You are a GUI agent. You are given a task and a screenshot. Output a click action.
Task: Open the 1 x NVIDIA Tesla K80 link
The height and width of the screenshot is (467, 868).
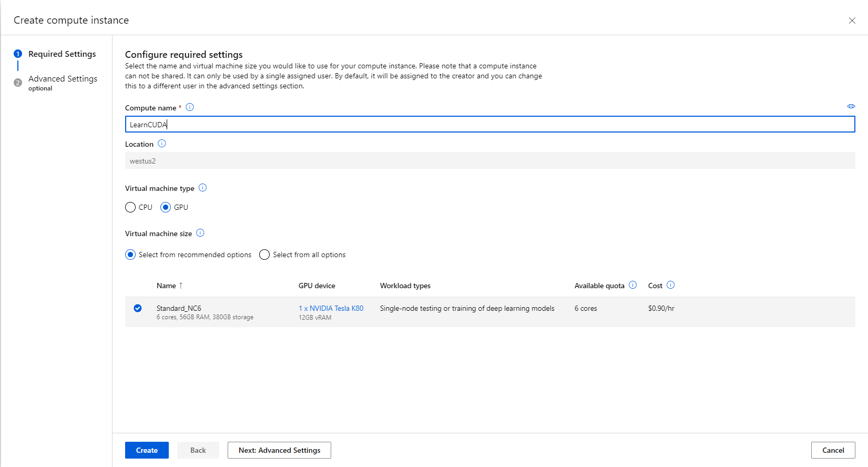point(331,308)
